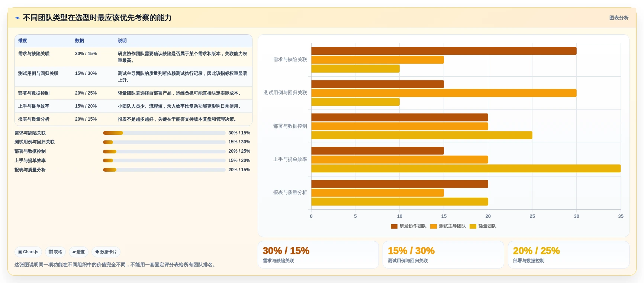The height and width of the screenshot is (283, 644).
Task: Click the Chart.js tag chip
Action: [x=28, y=252]
